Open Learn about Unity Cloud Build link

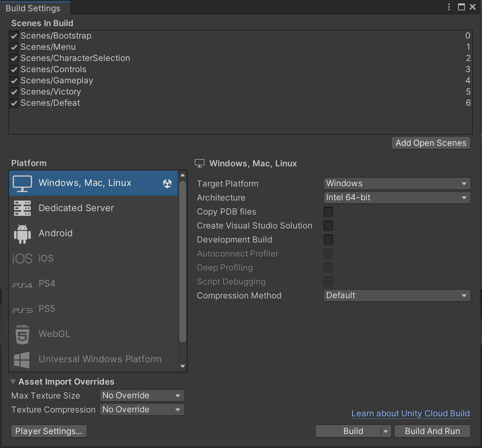coord(410,413)
